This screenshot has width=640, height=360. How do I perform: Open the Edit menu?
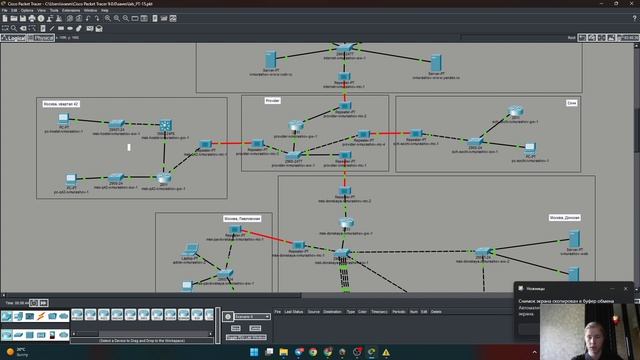pos(14,10)
